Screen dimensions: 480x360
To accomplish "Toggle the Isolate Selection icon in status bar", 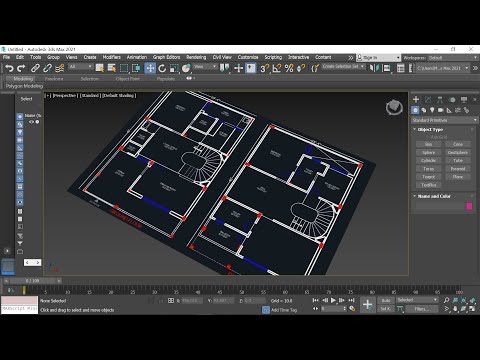I will pos(151,300).
